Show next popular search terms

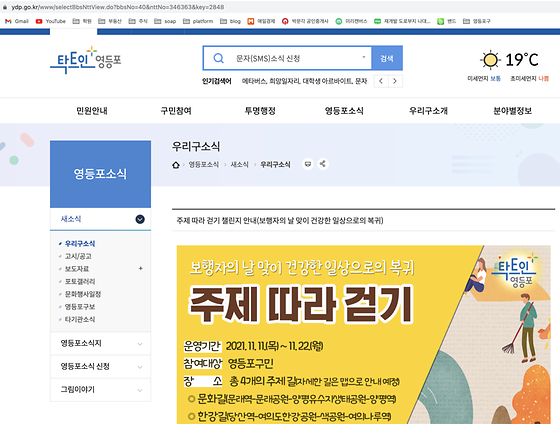395,81
